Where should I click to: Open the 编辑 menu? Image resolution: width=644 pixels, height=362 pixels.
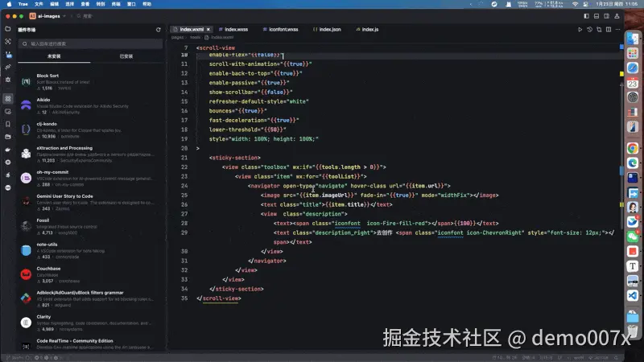pos(54,4)
